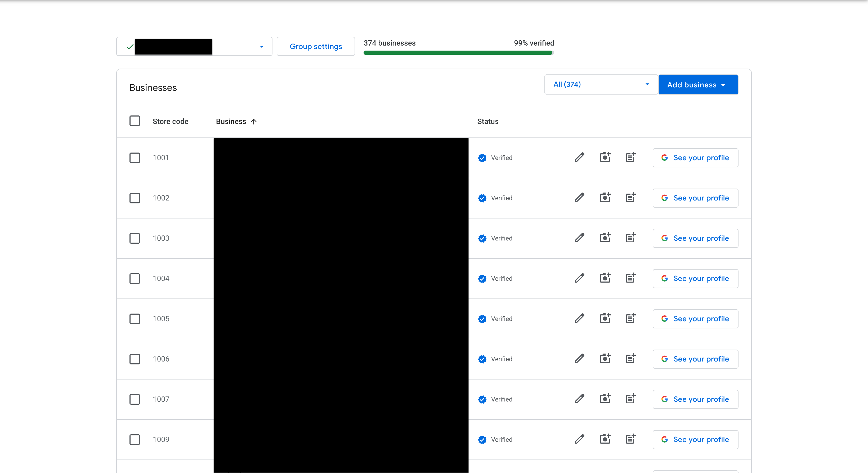Add photo for store 1002
Viewport: 868px width, 473px height.
[605, 198]
